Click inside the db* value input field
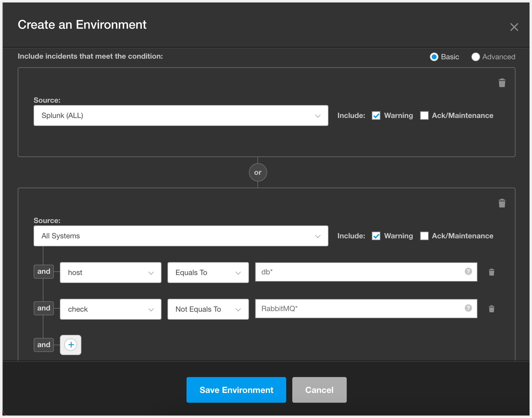 click(x=336, y=272)
